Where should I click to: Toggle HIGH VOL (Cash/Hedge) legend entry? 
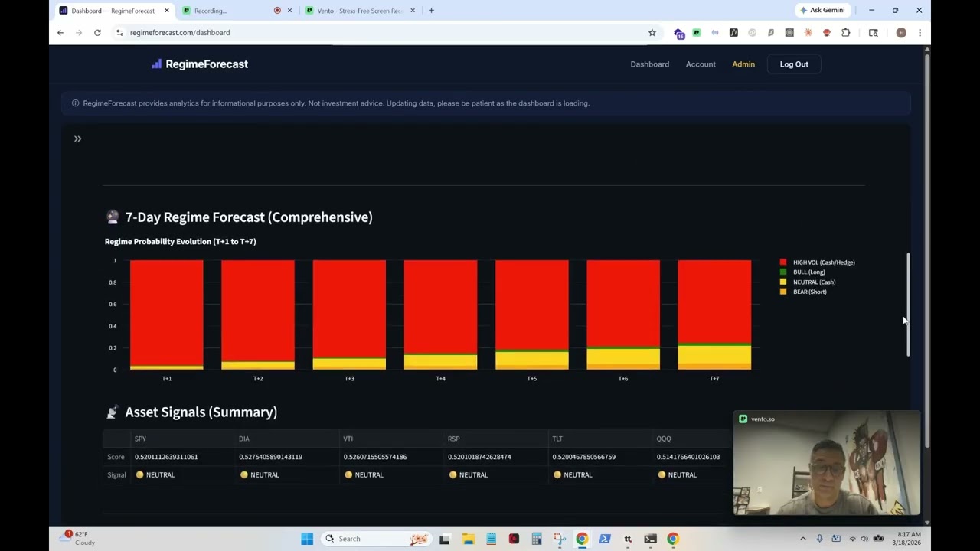pos(817,262)
